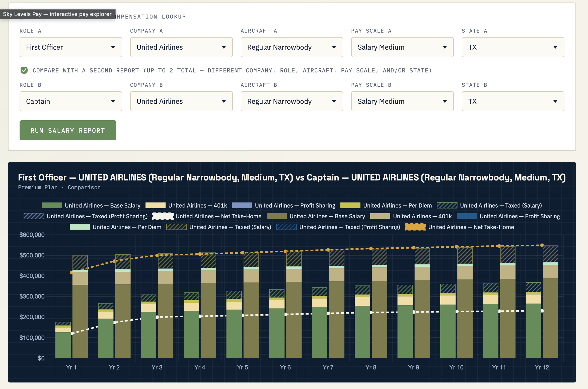Toggle the periwinkle Profit Sharing legend swatch

[242, 206]
